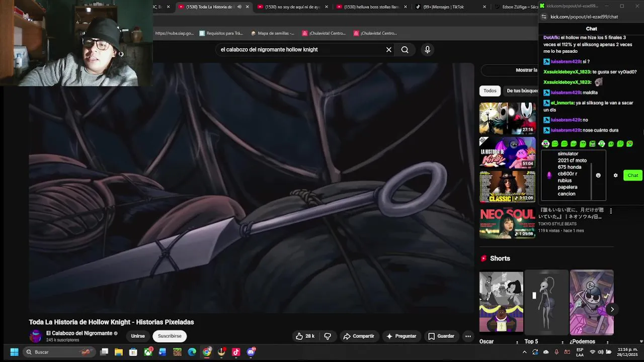Open the Classic 3:12:09 video thumbnail
Screen dimensions: 644x362
507,187
